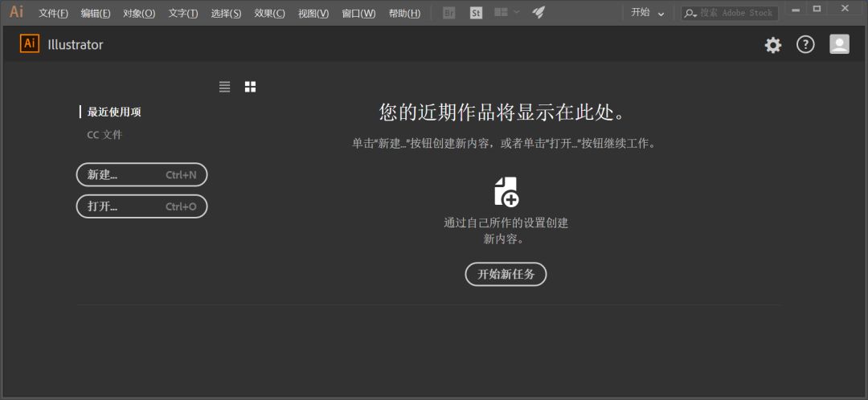Open the settings gear icon
Screen dimensions: 868x400
click(x=773, y=45)
